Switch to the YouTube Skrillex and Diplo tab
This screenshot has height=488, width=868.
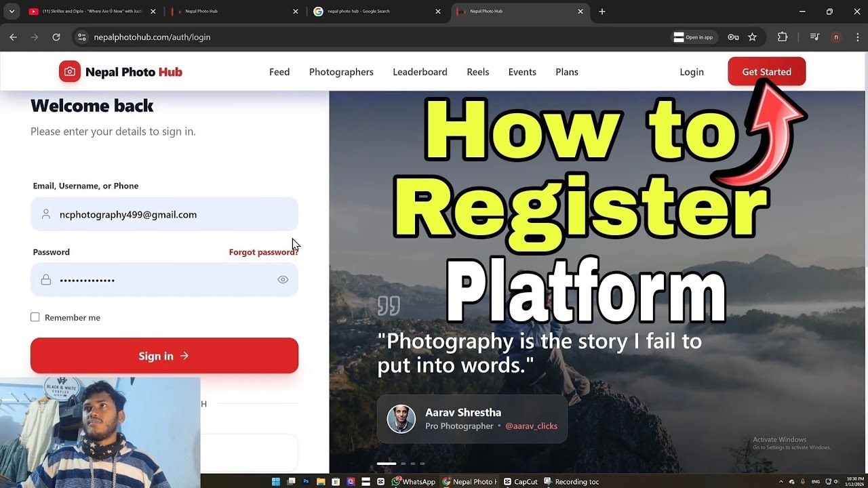coord(92,12)
